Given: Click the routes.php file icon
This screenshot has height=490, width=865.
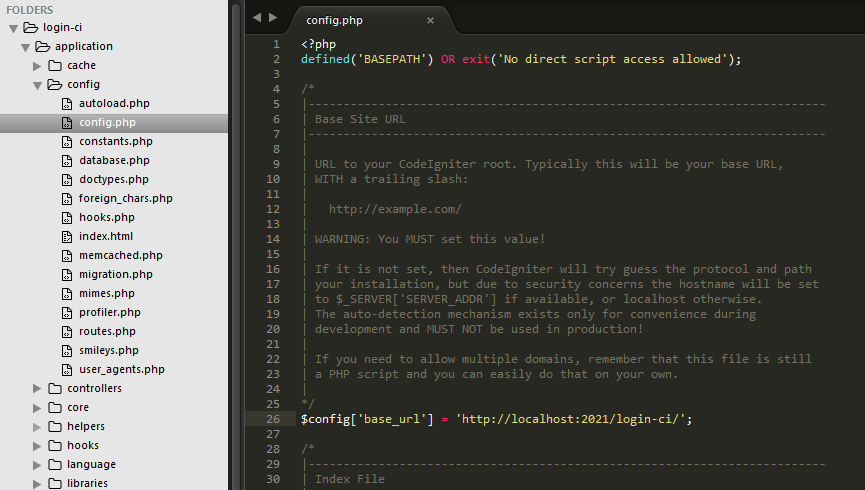Looking at the screenshot, I should pyautogui.click(x=67, y=332).
